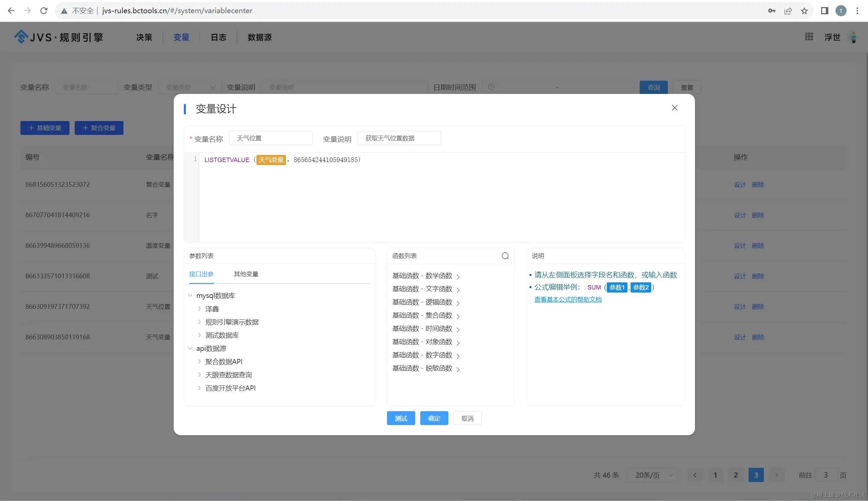Close the 变量设计 dialog with X icon
Viewport: 868px width, 501px height.
click(x=674, y=108)
